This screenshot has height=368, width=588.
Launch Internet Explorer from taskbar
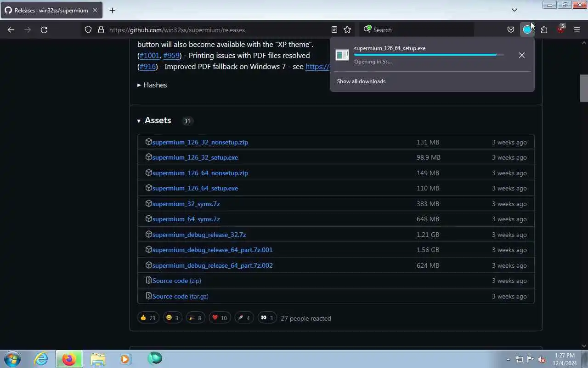41,359
